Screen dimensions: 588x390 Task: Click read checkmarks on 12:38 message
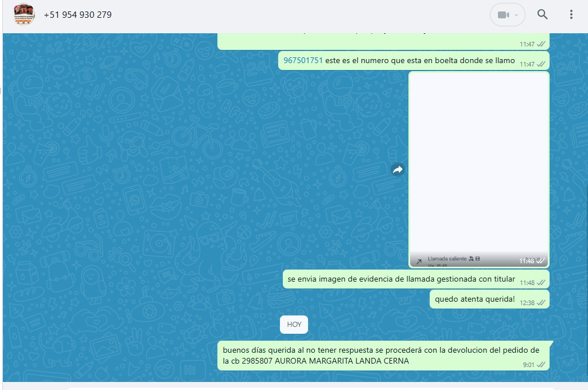tap(541, 303)
